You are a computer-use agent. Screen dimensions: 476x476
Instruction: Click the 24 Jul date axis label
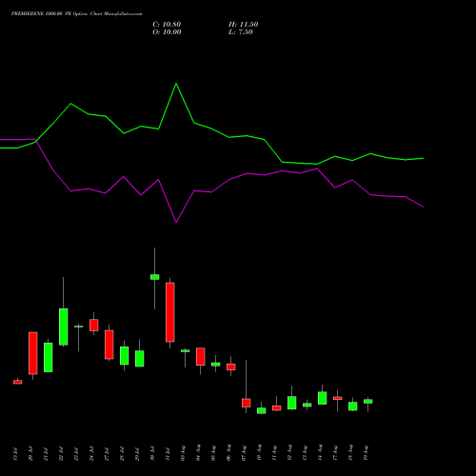point(91,453)
